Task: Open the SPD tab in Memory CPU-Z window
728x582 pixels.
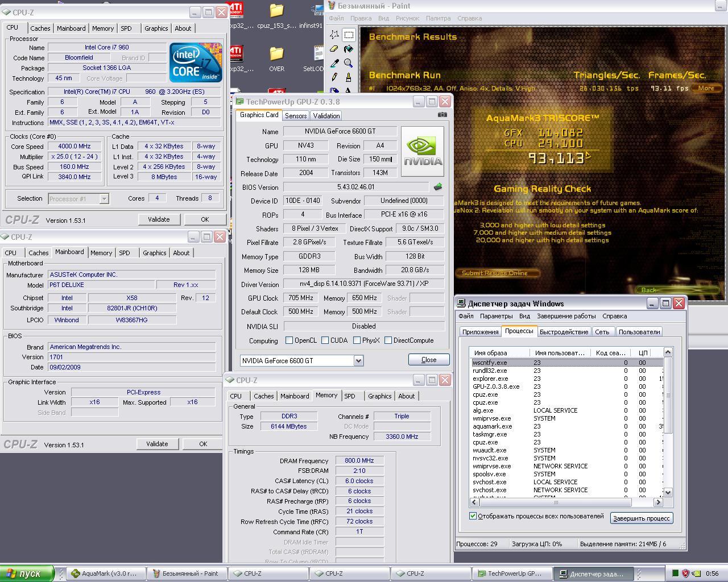Action: pos(350,396)
